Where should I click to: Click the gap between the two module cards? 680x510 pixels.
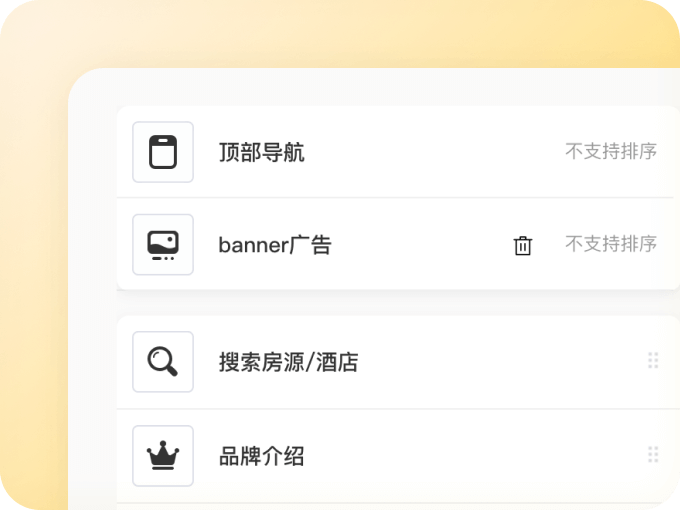398,303
